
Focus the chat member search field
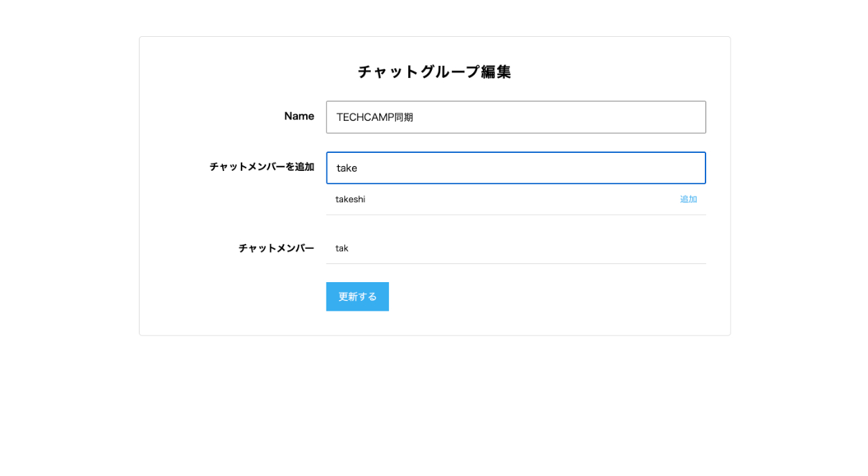515,168
